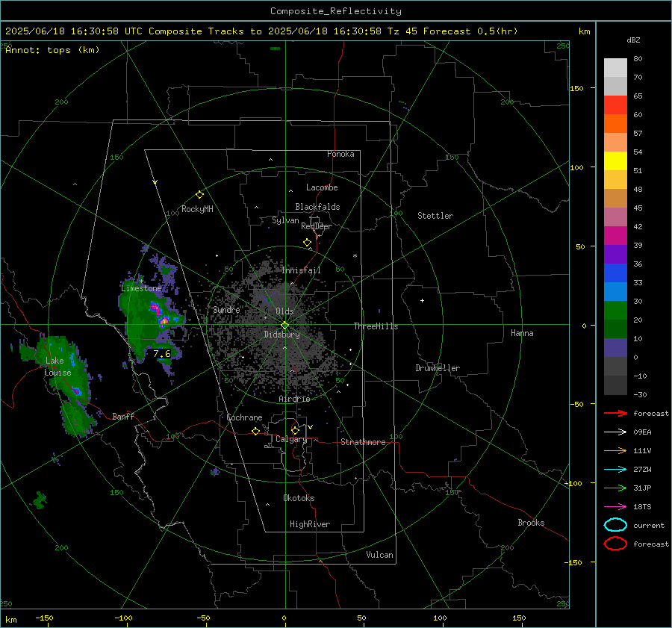This screenshot has height=628, width=672.
Task: Select the magenta 39-42 dBZ color swatch
Action: click(x=615, y=236)
